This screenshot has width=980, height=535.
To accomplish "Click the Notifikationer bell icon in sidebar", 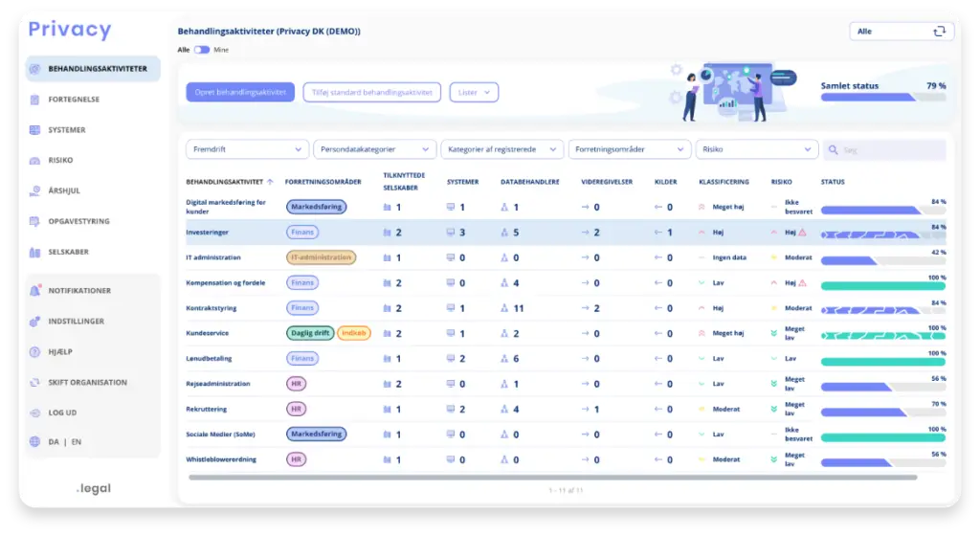I will click(x=35, y=291).
